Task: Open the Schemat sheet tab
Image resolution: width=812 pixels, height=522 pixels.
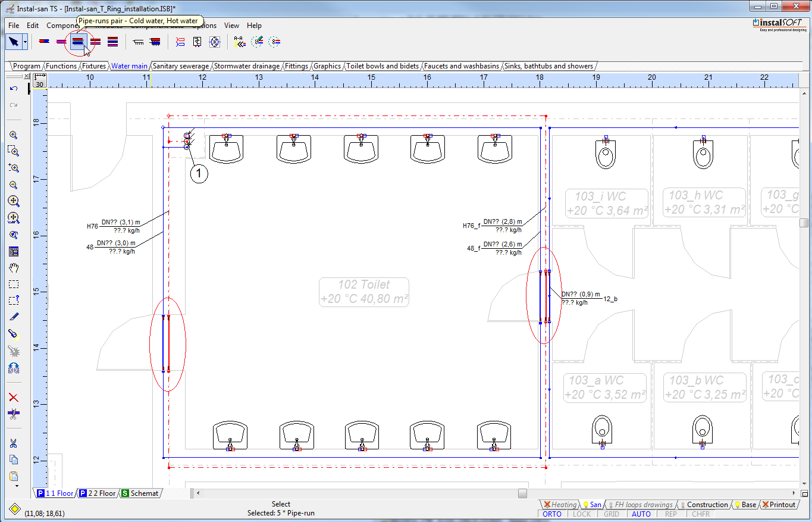Action: [140, 493]
